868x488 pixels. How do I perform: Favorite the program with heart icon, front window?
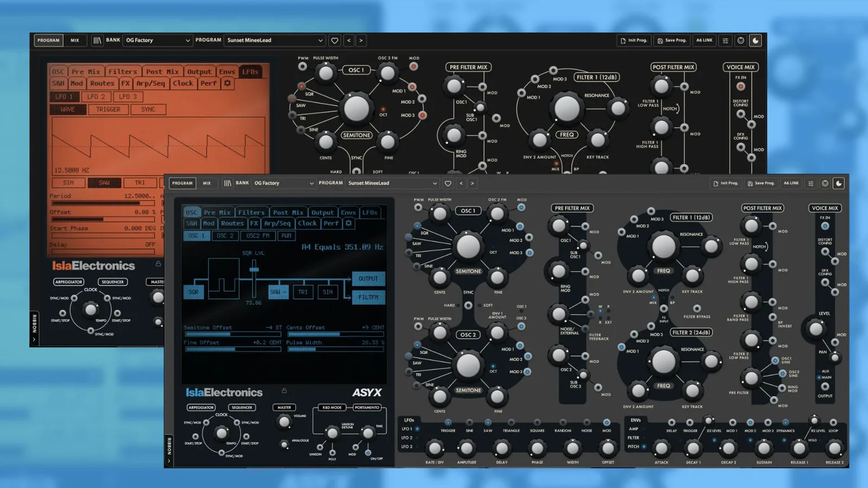tap(448, 183)
